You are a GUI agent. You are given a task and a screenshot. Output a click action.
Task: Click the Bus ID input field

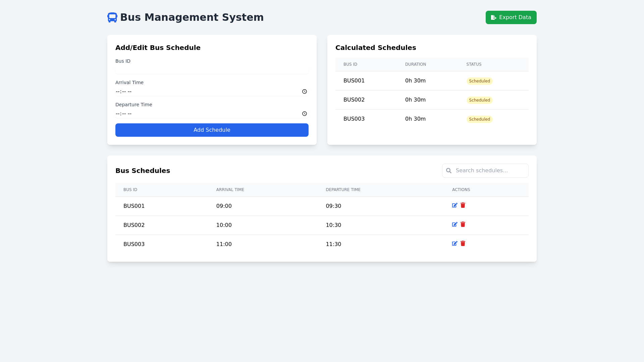pyautogui.click(x=212, y=69)
